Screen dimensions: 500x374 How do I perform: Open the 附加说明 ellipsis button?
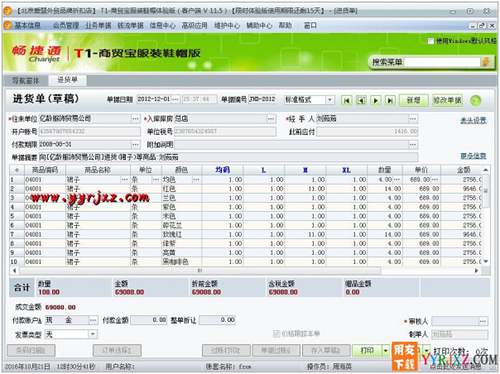coord(413,144)
